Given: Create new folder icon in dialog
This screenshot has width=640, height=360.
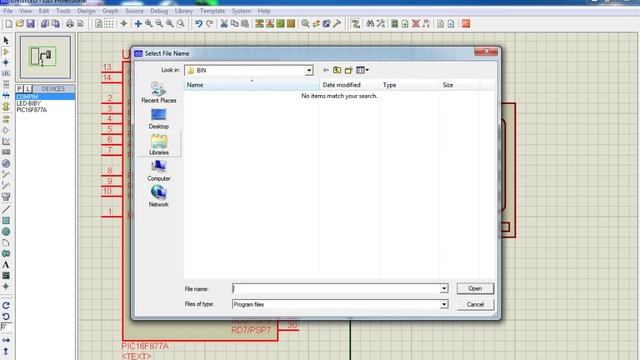Looking at the screenshot, I should 349,70.
